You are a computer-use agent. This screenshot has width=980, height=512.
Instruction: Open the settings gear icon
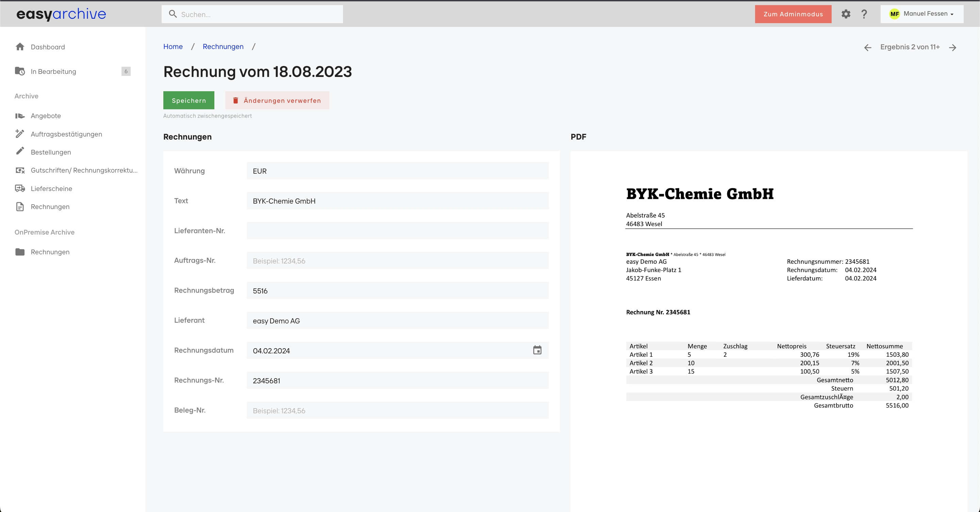(x=845, y=14)
